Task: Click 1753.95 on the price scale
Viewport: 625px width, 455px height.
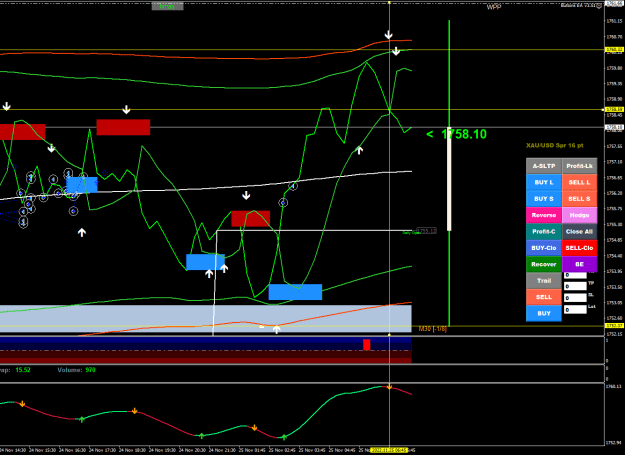Action: pos(614,271)
